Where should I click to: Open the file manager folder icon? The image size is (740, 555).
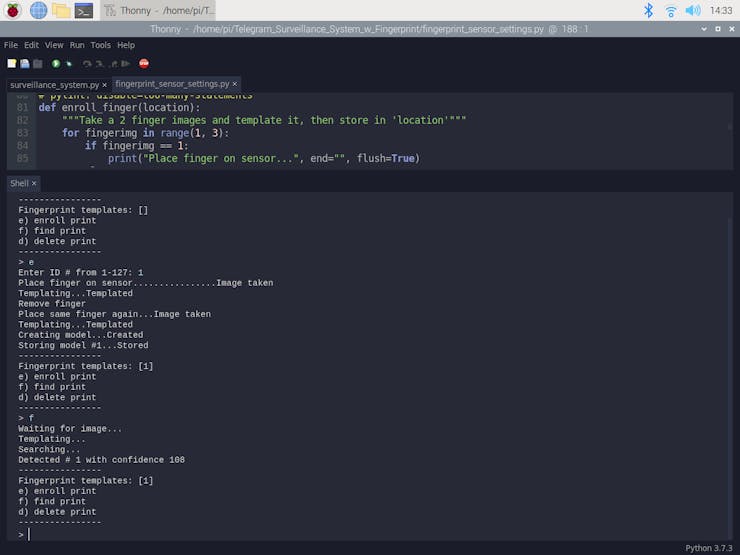click(x=61, y=10)
